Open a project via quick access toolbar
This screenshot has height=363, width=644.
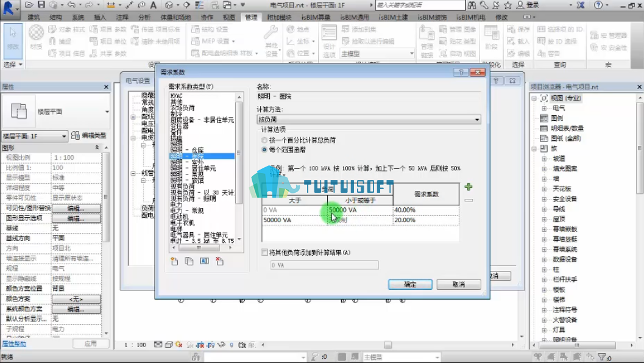(x=29, y=5)
